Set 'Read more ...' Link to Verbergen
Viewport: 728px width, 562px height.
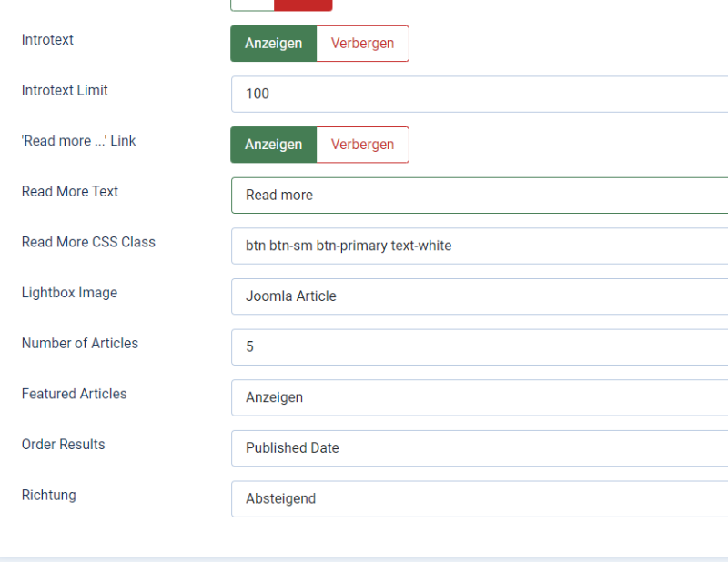tap(362, 145)
